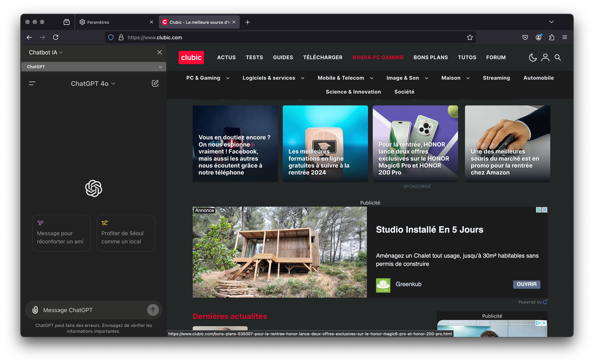Expand the Mobile & Telecom submenu
Image resolution: width=594 pixels, height=364 pixels.
(x=371, y=78)
